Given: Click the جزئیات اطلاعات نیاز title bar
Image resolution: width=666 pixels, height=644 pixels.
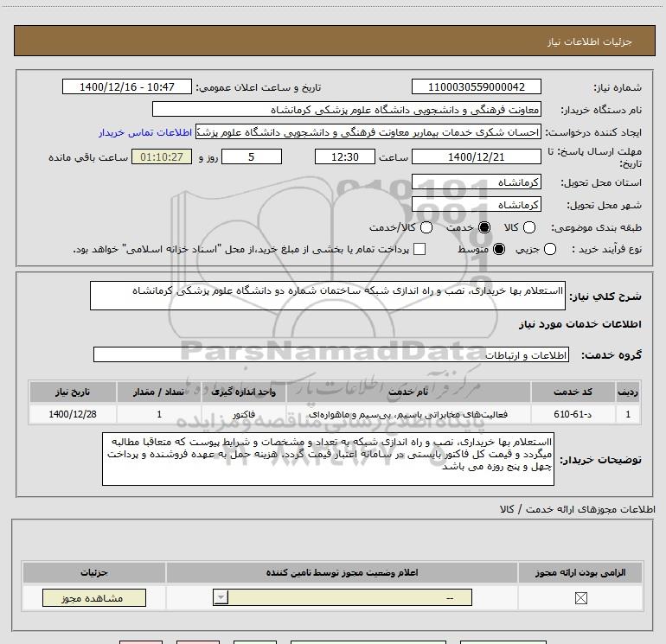Looking at the screenshot, I should (334, 41).
